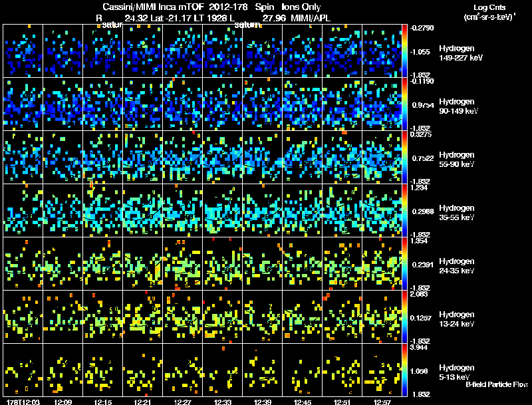532x405 pixels.
Task: Click the 'Log Cnts' colorbar heading
Action: point(489,7)
